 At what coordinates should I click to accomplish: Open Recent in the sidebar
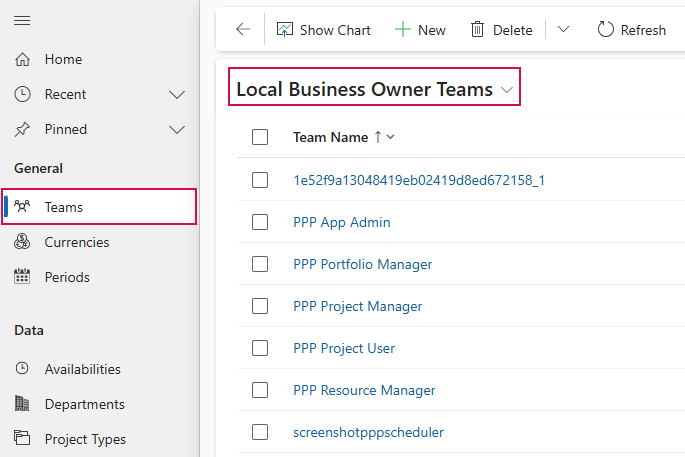click(66, 94)
